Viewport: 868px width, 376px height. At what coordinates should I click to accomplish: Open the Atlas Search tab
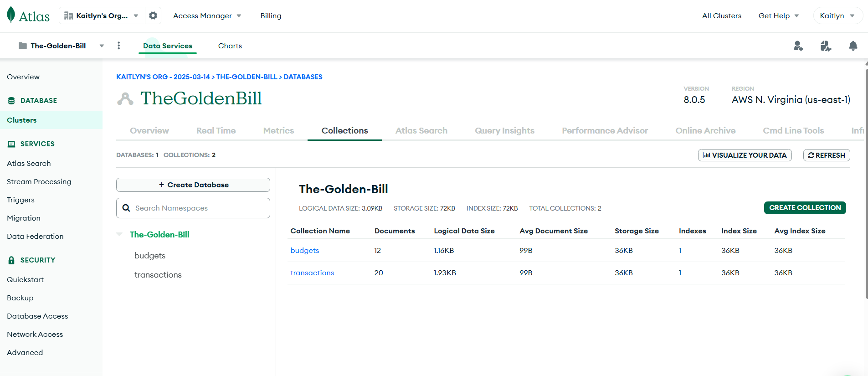421,131
